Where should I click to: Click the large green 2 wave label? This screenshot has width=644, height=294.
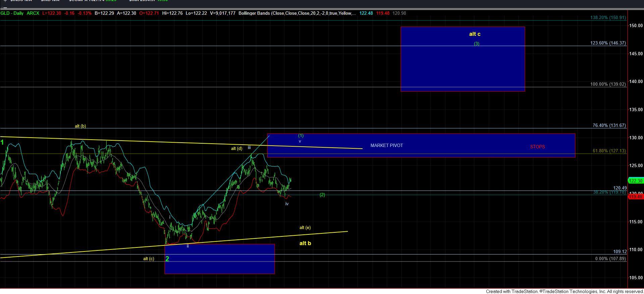pos(167,259)
